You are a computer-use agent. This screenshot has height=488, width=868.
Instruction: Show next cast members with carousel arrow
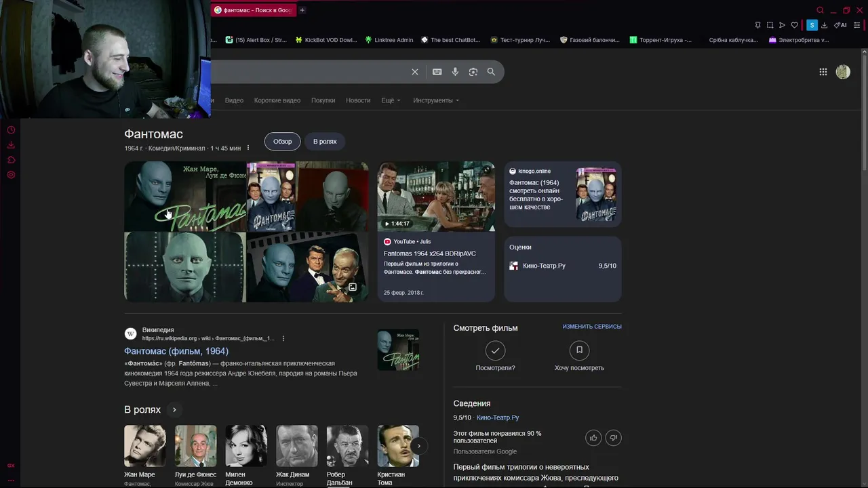click(418, 445)
